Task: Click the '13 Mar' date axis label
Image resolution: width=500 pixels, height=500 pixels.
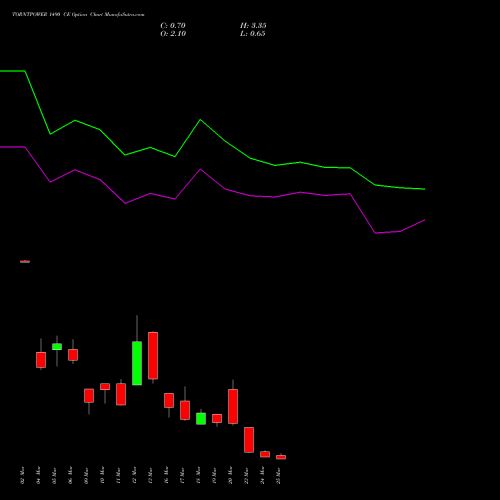Action: click(x=150, y=475)
